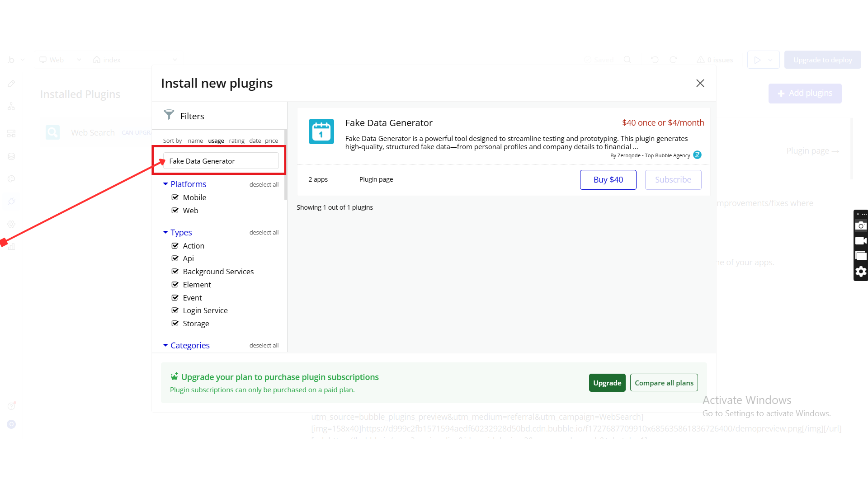The height and width of the screenshot is (488, 868).
Task: Sort plugins by price
Action: [271, 141]
